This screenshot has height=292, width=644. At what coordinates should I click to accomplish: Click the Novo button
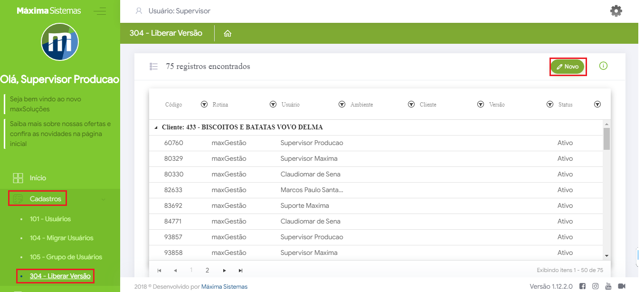[x=568, y=67]
